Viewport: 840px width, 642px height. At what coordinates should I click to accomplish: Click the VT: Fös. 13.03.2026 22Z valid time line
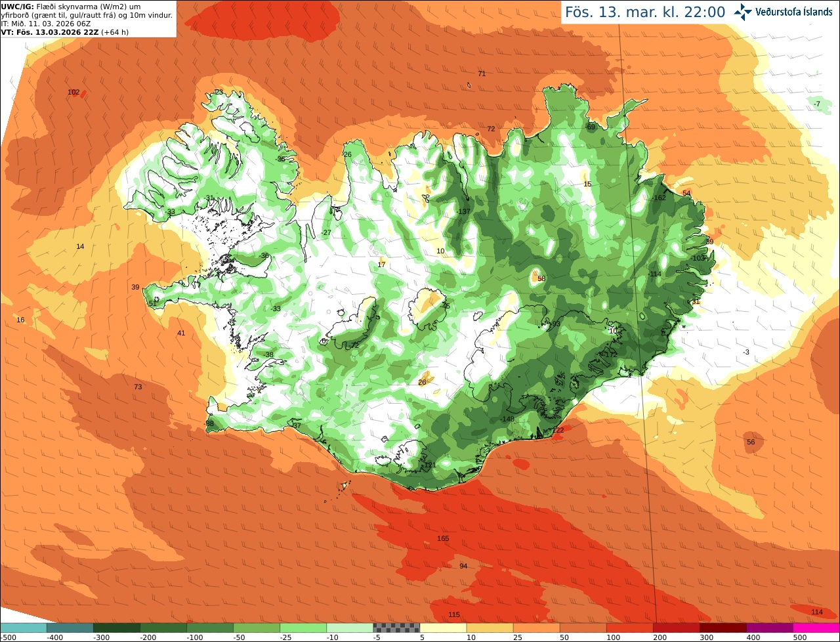65,32
